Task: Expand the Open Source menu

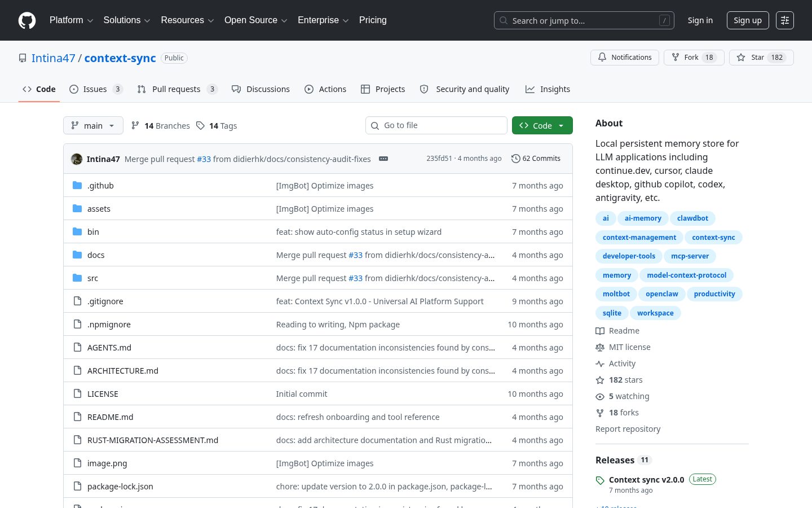Action: pos(256,20)
